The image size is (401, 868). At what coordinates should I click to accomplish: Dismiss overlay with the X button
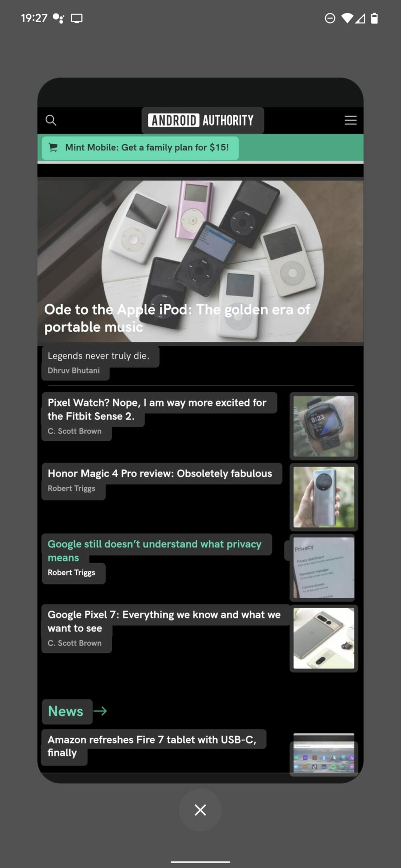pos(200,810)
